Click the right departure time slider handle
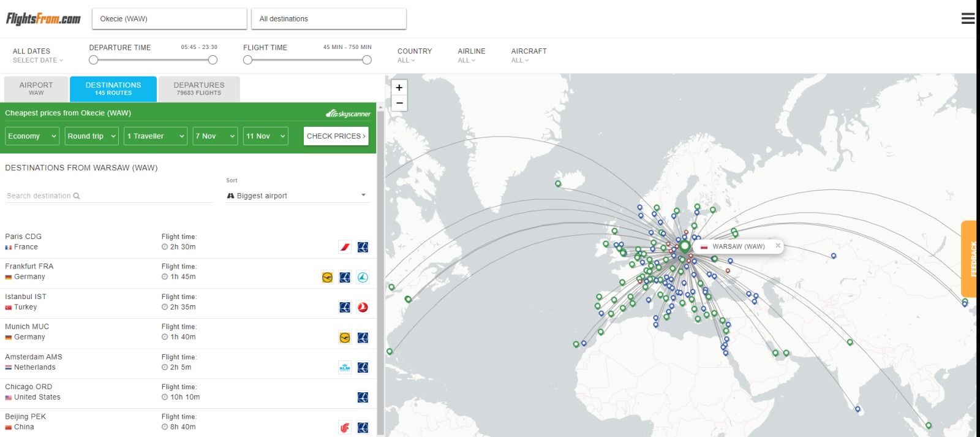Viewport: 980px width, 437px height. [x=213, y=60]
